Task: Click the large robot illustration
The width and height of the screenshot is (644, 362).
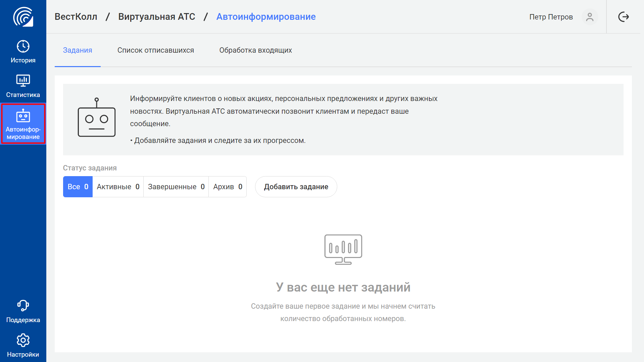Action: pos(97,117)
